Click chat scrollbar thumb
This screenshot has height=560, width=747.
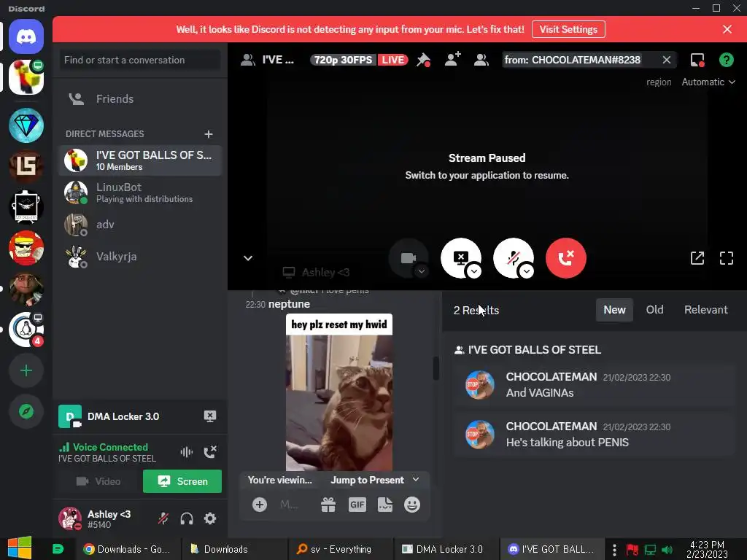[x=436, y=368]
